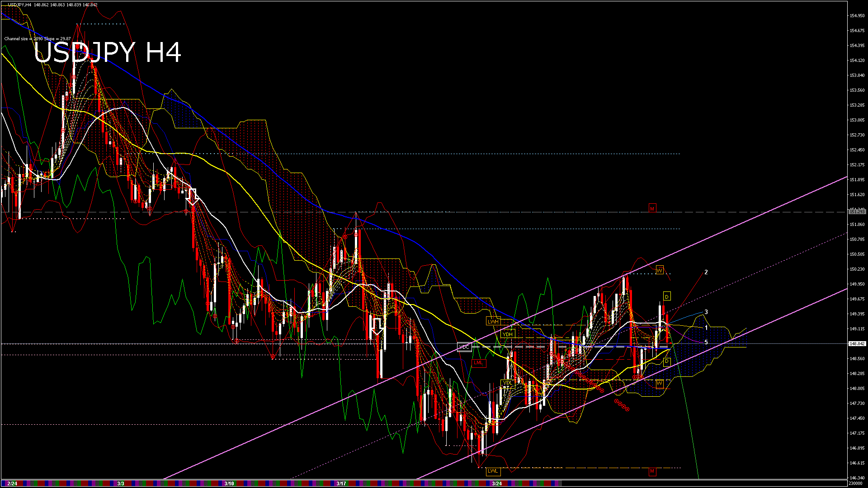Click the 148.000 price scale label

(x=857, y=389)
